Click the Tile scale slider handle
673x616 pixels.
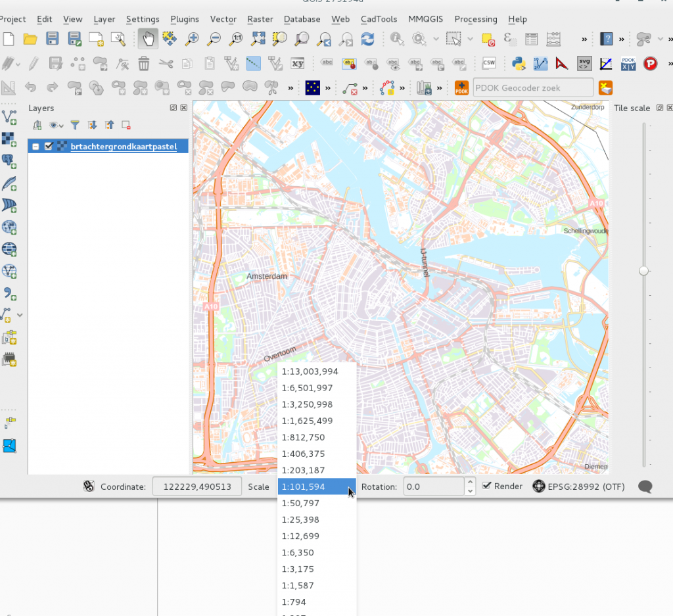coord(643,270)
